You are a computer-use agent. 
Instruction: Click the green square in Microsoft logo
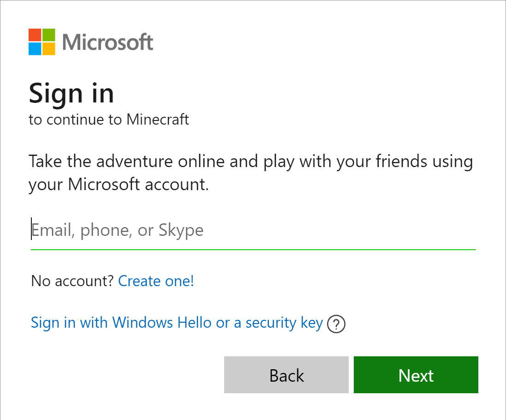[49, 35]
